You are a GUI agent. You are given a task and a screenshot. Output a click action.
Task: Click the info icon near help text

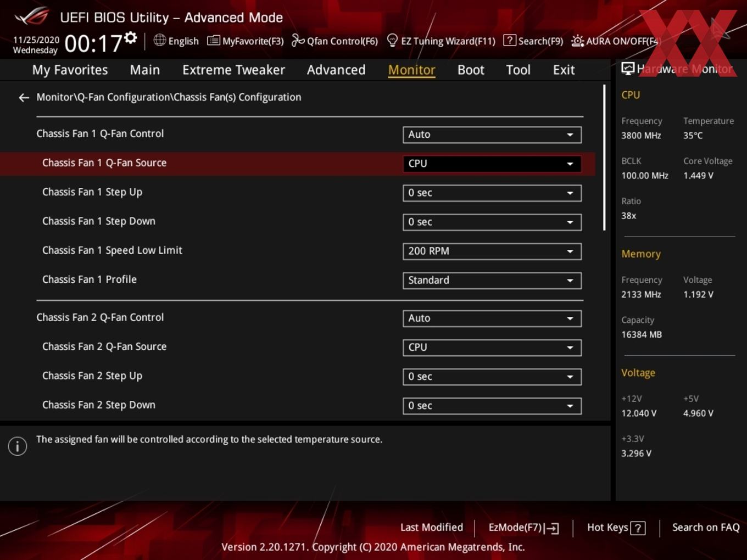(18, 446)
